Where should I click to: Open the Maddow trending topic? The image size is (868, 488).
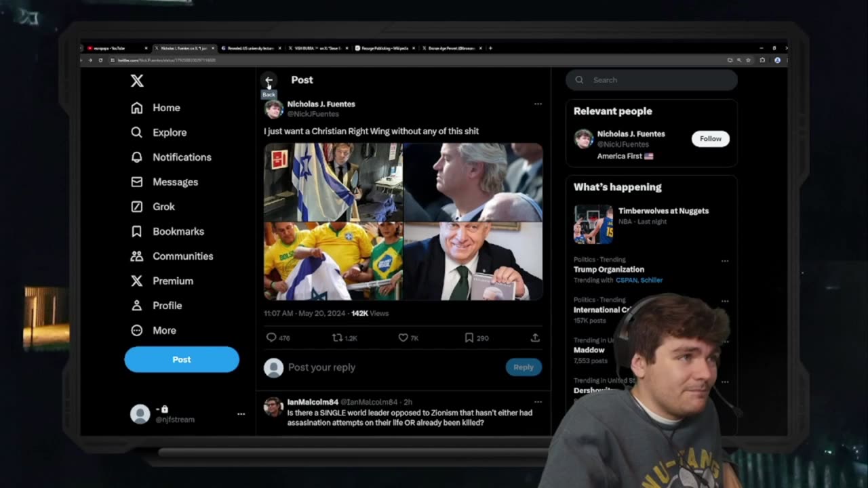tap(589, 350)
